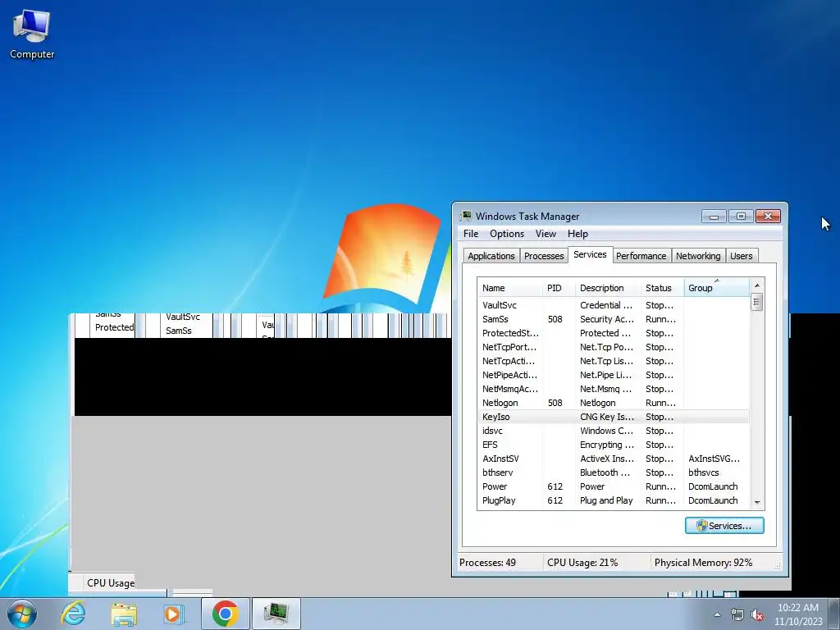Switch to the Performance tab
The image size is (840, 630).
pyautogui.click(x=641, y=256)
